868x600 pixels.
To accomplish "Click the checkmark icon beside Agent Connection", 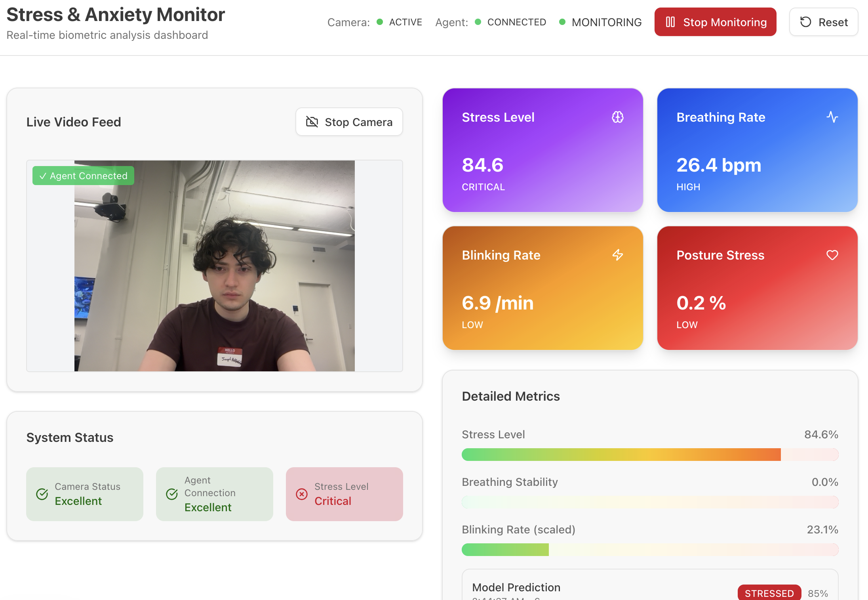I will tap(172, 494).
